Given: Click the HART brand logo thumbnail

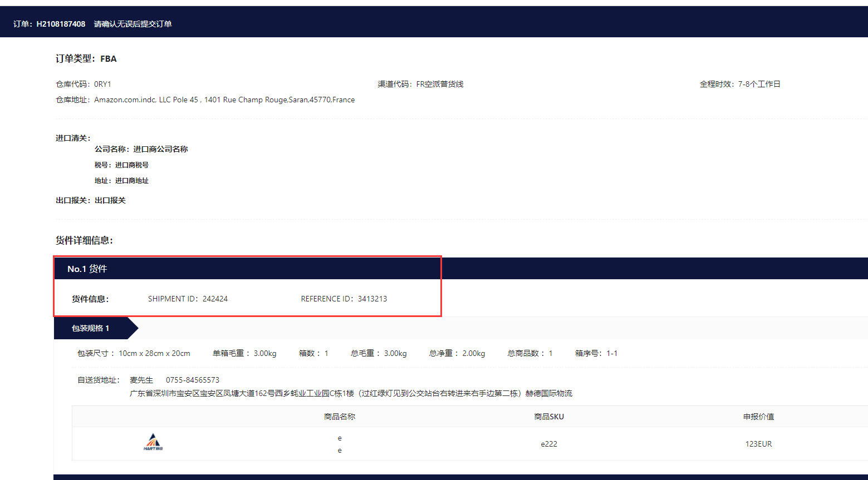Looking at the screenshot, I should pos(153,443).
